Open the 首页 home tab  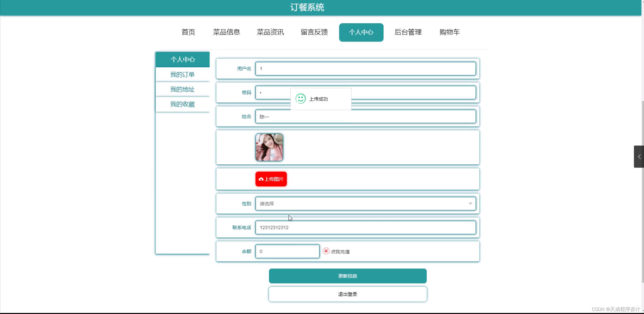pyautogui.click(x=188, y=32)
